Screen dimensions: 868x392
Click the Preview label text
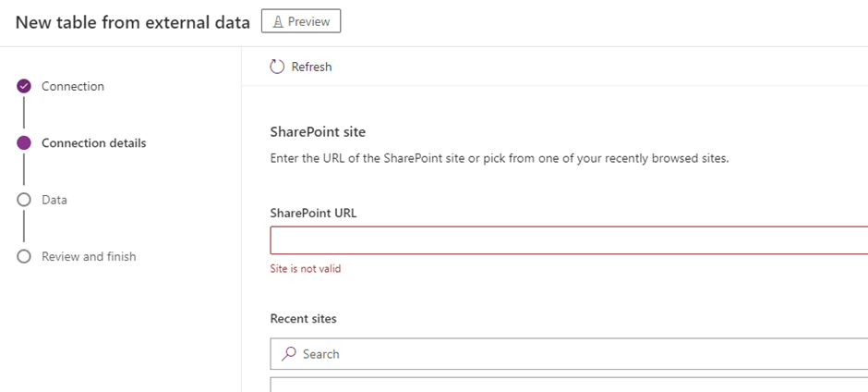[308, 21]
